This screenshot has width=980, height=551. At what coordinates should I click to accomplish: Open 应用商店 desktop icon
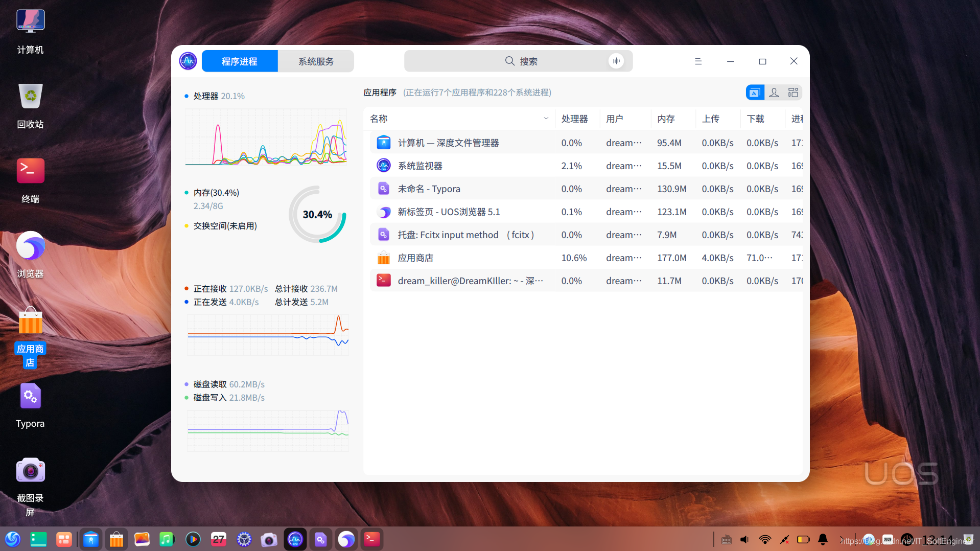click(x=30, y=337)
